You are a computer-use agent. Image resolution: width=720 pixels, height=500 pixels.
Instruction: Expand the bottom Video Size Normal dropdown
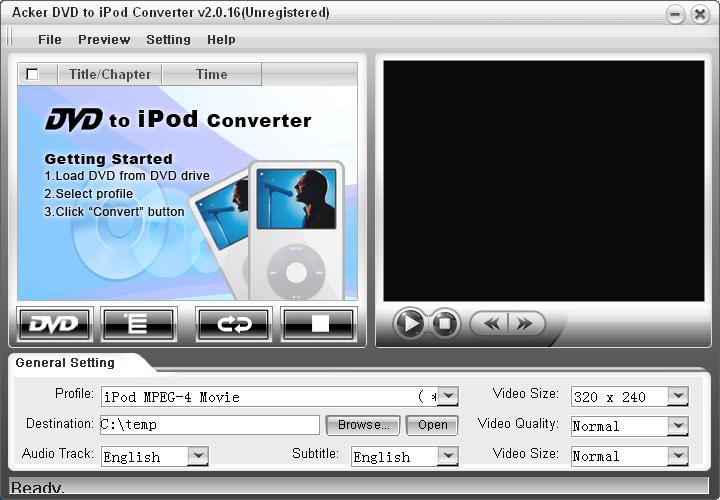(x=678, y=455)
